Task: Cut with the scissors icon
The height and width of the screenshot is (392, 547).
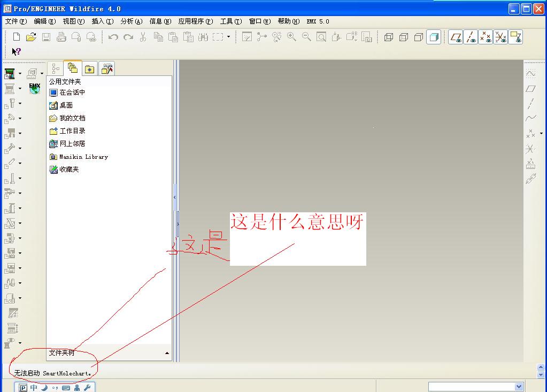Action: [x=143, y=37]
